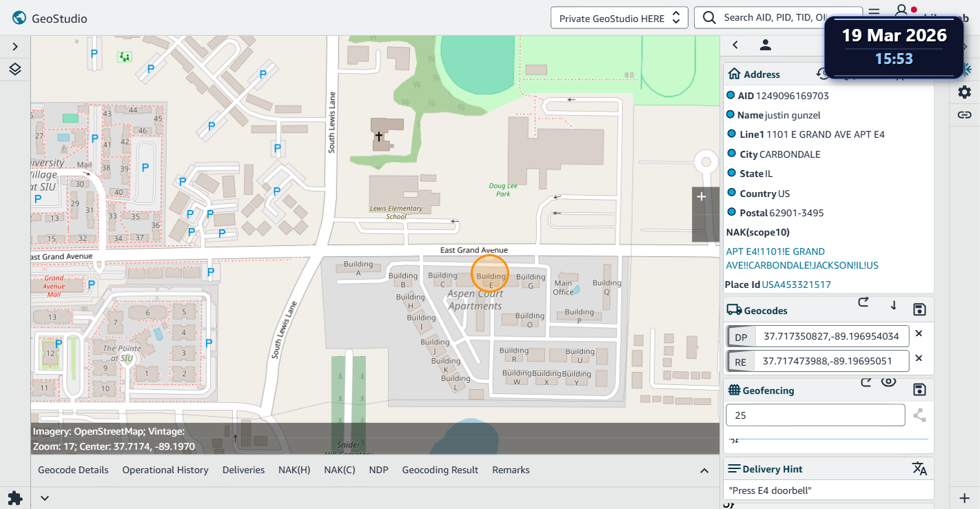Toggle the Name field blue dot
Image resolution: width=980 pixels, height=509 pixels.
[x=731, y=114]
